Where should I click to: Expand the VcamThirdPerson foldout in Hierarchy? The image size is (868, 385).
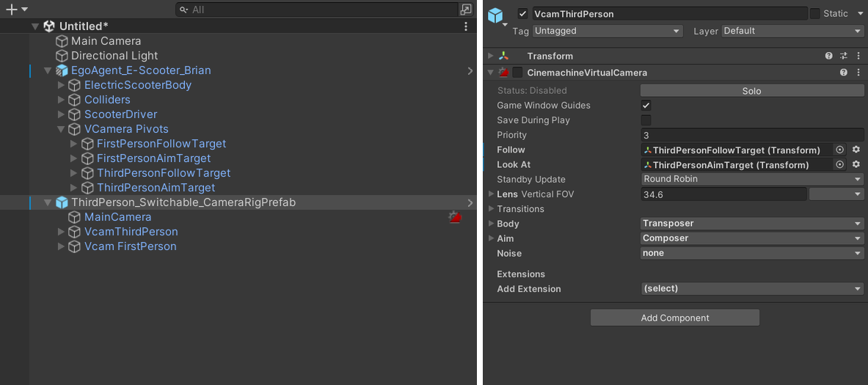(62, 232)
